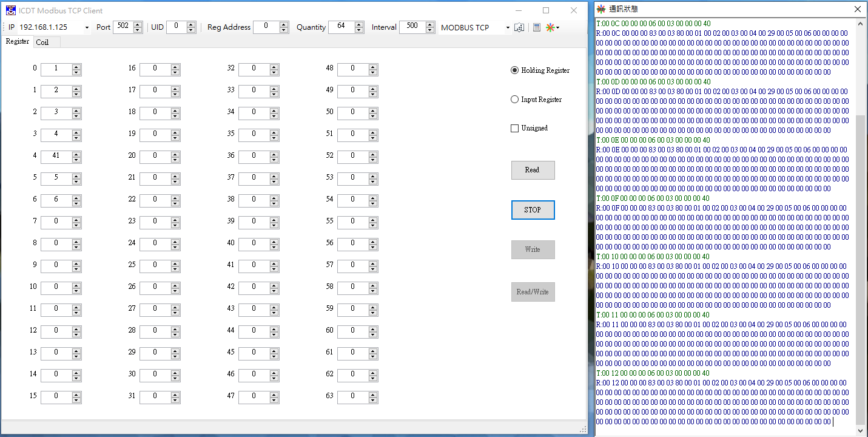The height and width of the screenshot is (437, 868).
Task: Open the calculator icon in toolbar
Action: click(537, 27)
